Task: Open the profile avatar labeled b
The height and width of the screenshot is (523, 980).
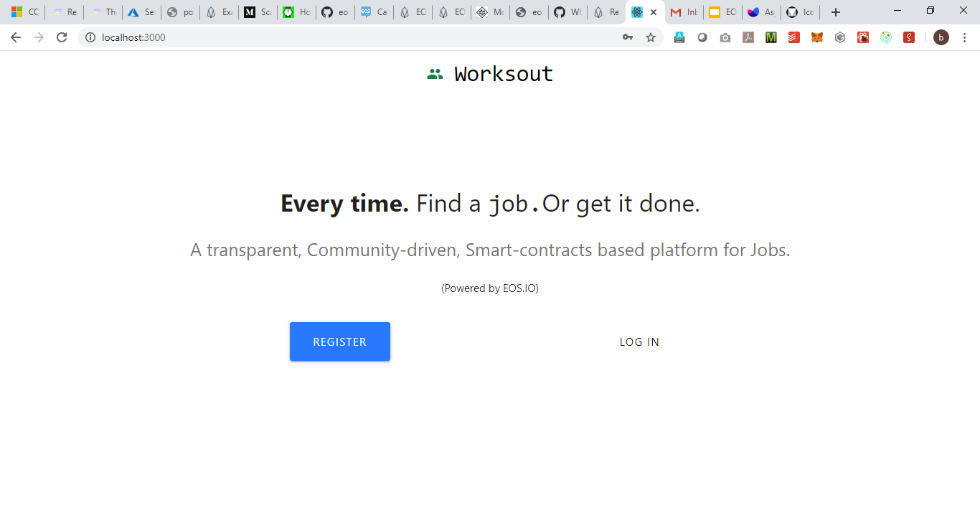Action: (941, 37)
